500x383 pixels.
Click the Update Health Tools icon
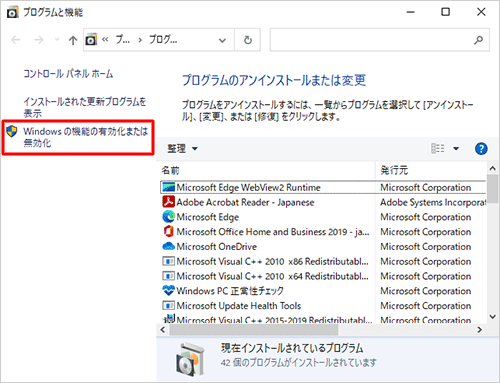point(168,305)
